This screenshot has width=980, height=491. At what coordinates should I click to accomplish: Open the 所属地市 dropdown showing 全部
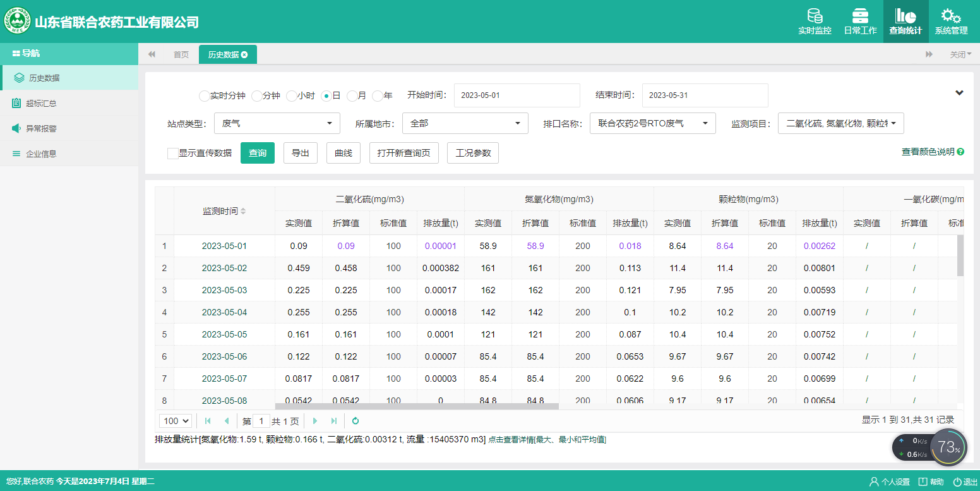pos(465,123)
